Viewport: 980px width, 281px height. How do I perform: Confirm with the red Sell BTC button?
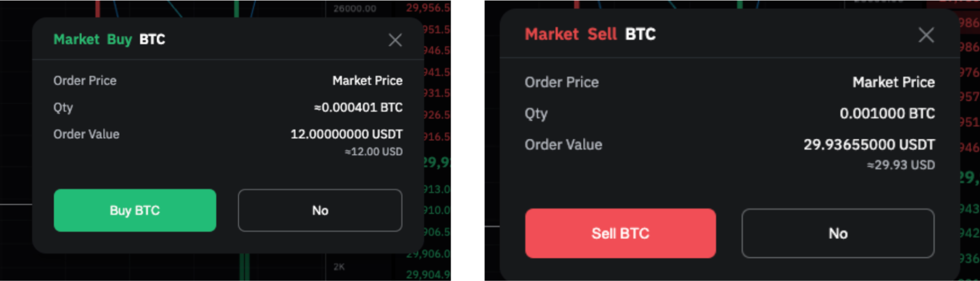coord(620,234)
